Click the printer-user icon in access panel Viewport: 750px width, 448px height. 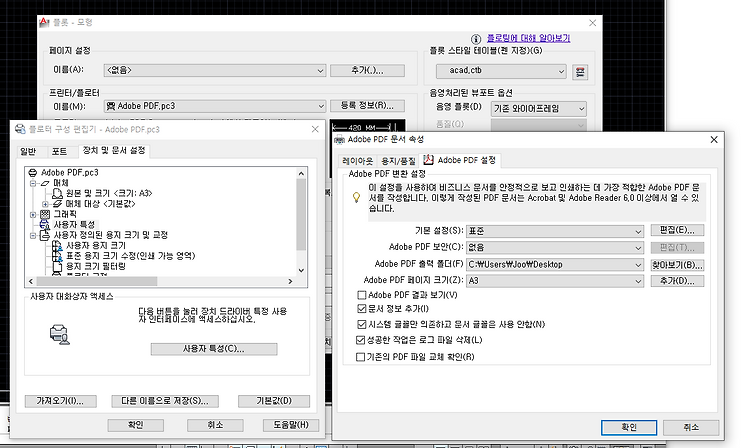pyautogui.click(x=60, y=334)
